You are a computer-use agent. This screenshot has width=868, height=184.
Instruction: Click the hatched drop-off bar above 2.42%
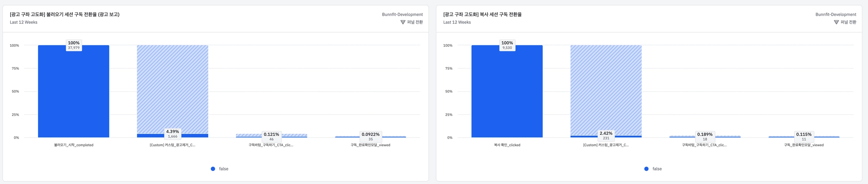click(606, 85)
